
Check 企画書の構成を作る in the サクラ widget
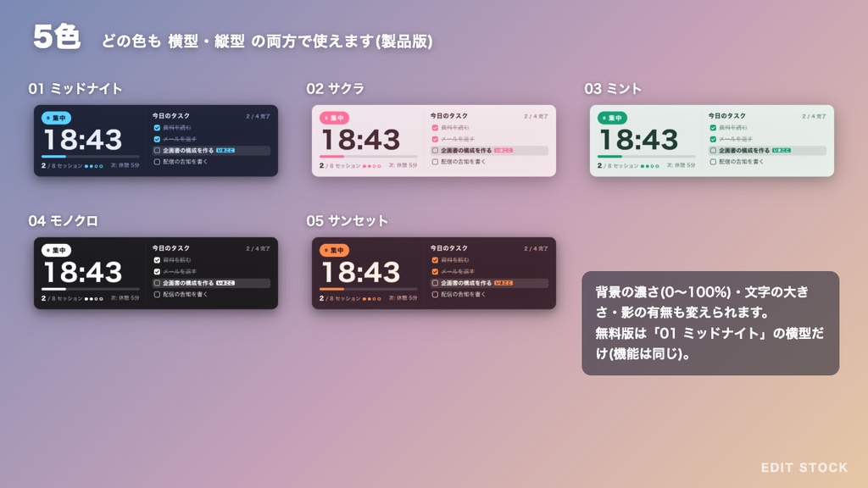coord(435,151)
